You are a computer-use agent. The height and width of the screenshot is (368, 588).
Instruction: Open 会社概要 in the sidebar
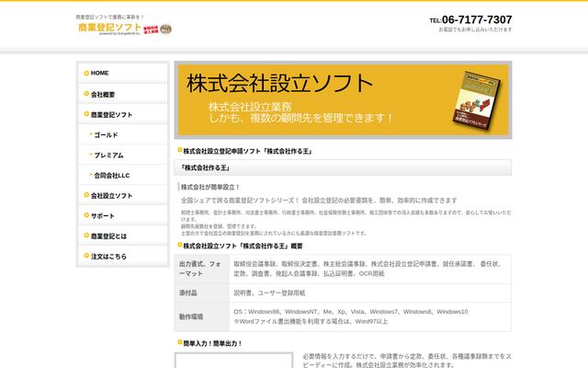click(x=123, y=94)
